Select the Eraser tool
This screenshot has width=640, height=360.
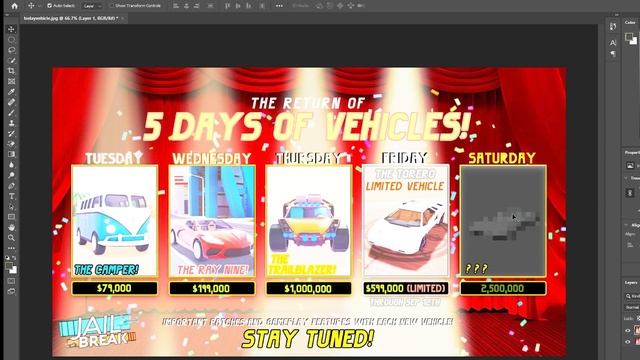(x=11, y=144)
